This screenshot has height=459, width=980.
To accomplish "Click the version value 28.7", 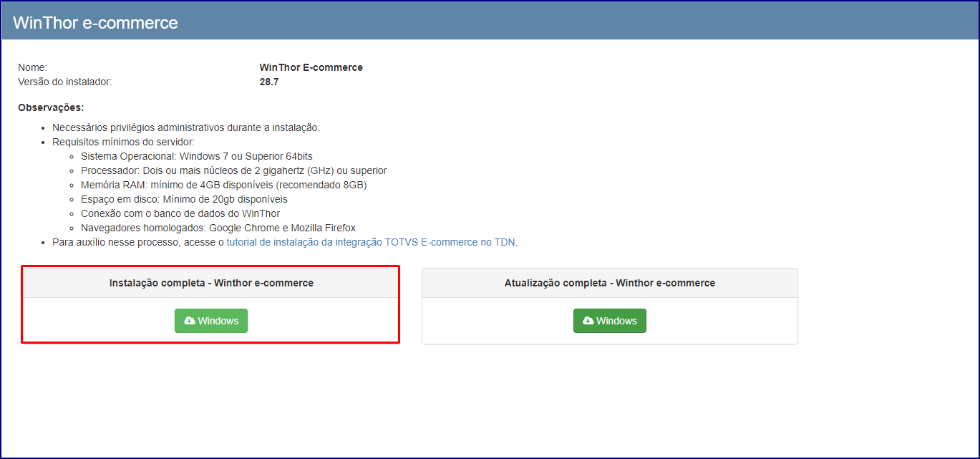I will (x=269, y=82).
